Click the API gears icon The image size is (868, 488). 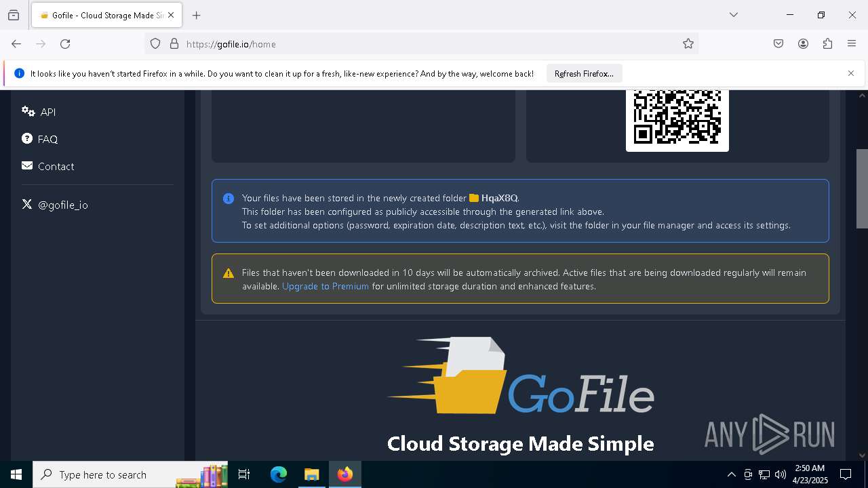(x=28, y=111)
